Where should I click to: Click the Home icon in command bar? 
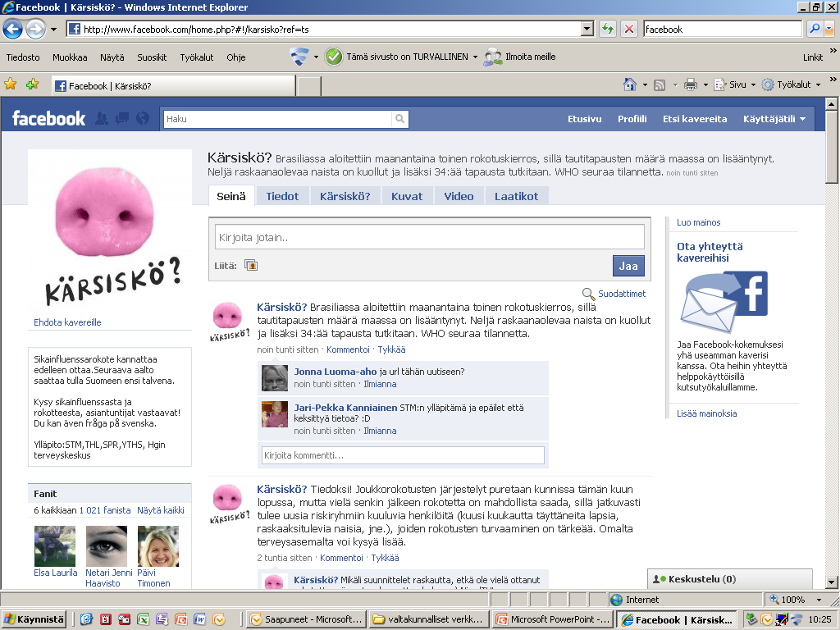tap(630, 84)
